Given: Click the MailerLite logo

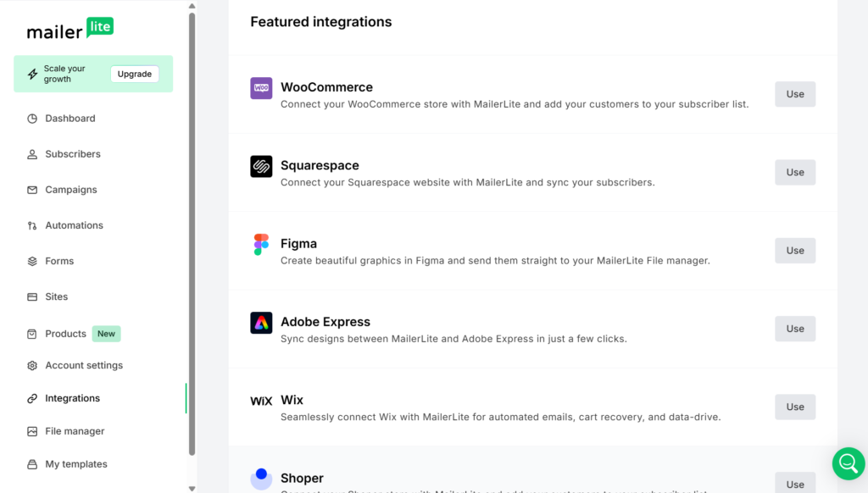Looking at the screenshot, I should 70,28.
